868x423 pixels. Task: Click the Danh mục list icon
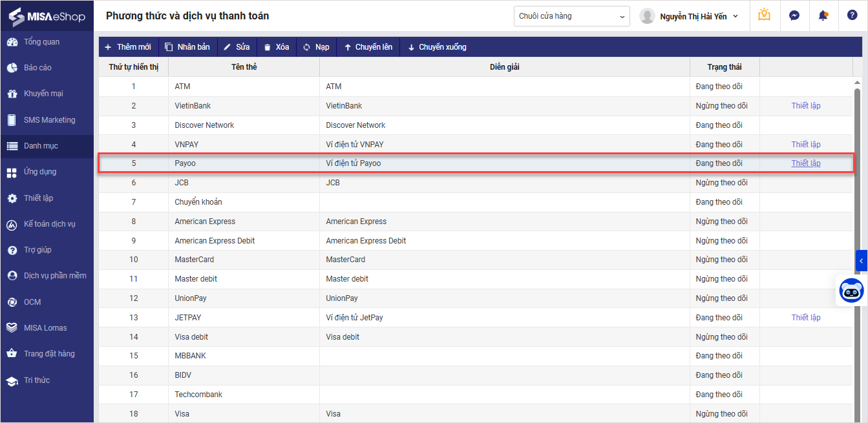(x=12, y=146)
